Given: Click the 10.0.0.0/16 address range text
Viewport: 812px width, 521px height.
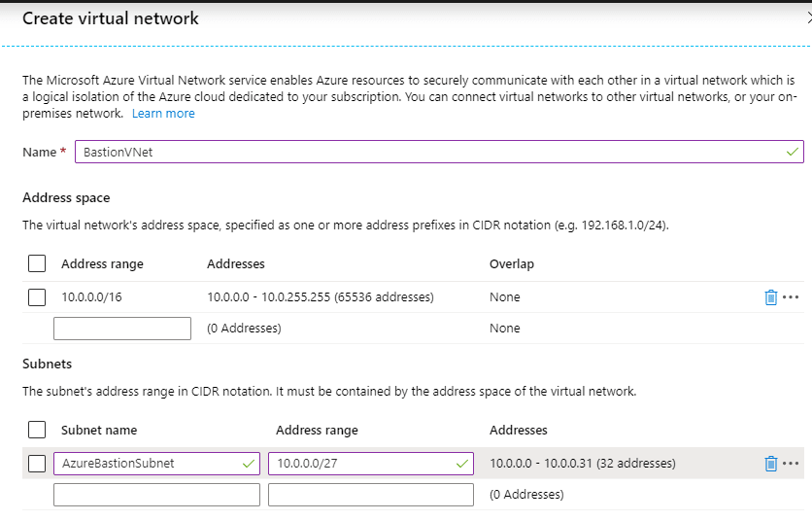Looking at the screenshot, I should click(x=91, y=297).
